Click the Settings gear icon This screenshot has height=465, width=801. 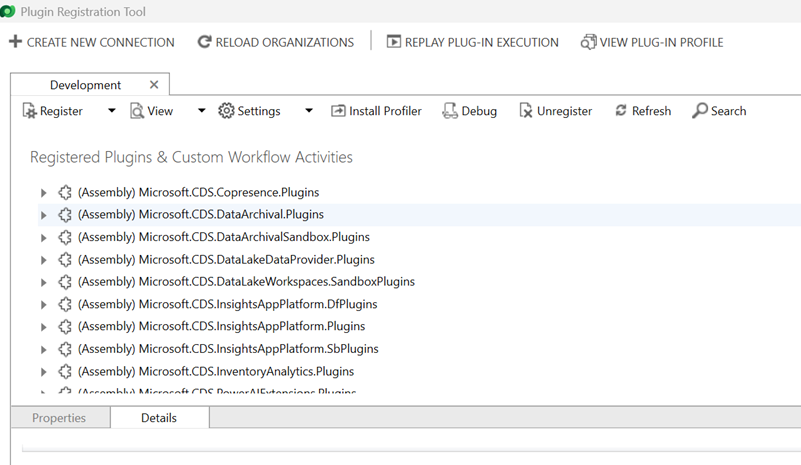[226, 110]
